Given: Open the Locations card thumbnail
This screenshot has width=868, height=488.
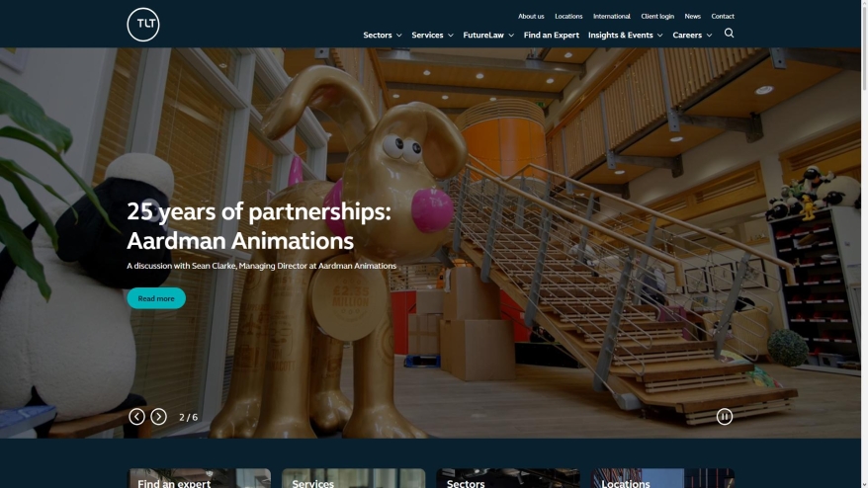Looking at the screenshot, I should tap(663, 479).
